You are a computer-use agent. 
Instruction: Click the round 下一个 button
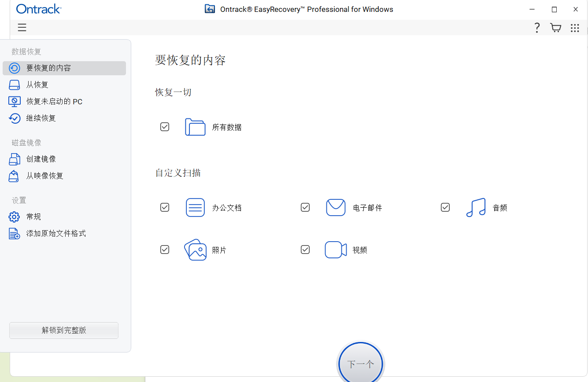pyautogui.click(x=361, y=364)
